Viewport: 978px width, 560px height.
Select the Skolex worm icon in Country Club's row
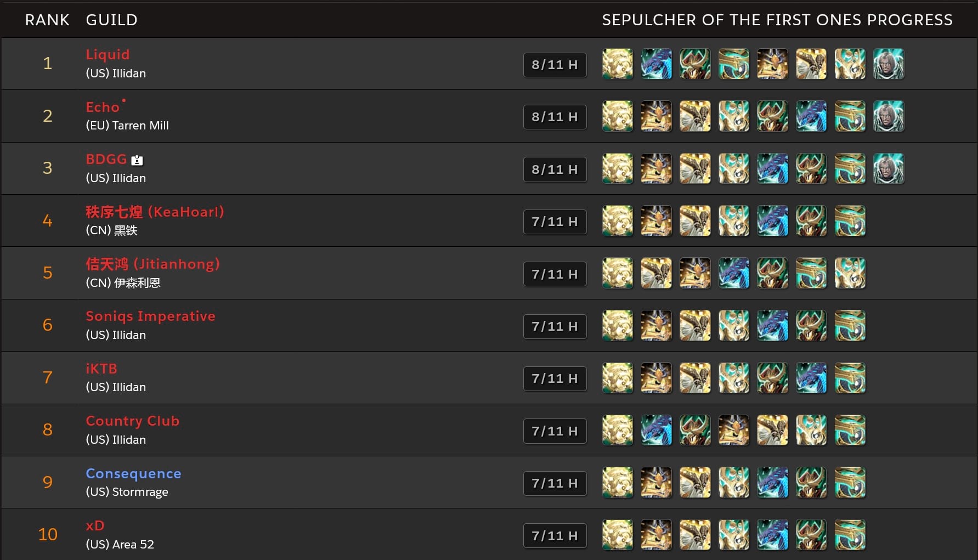click(x=657, y=430)
